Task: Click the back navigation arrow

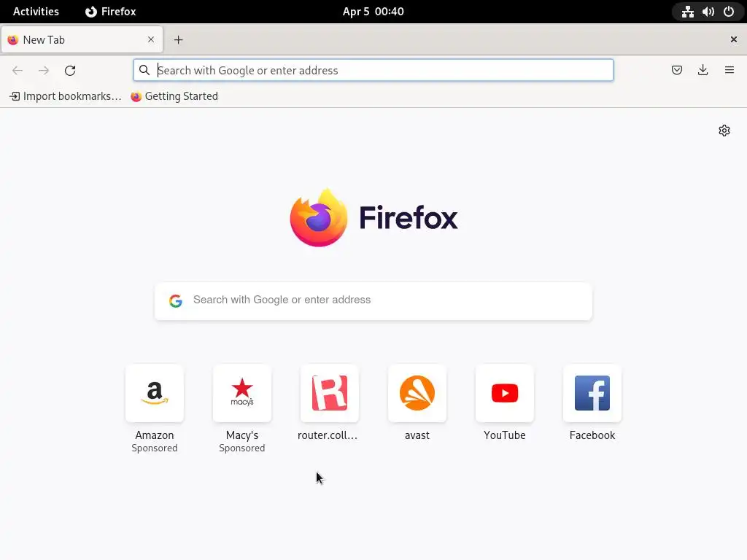Action: pyautogui.click(x=18, y=71)
